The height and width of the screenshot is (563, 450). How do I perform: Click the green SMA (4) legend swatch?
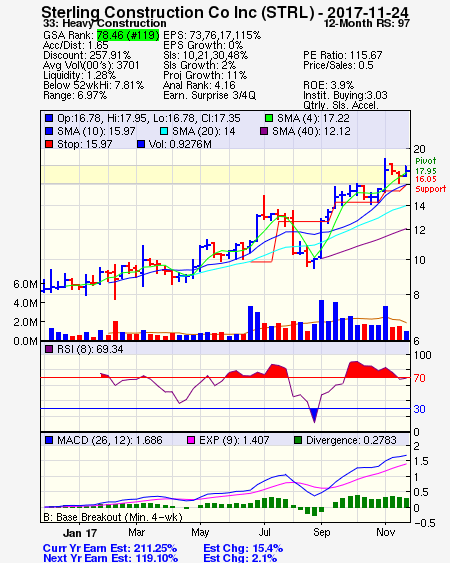[269, 118]
